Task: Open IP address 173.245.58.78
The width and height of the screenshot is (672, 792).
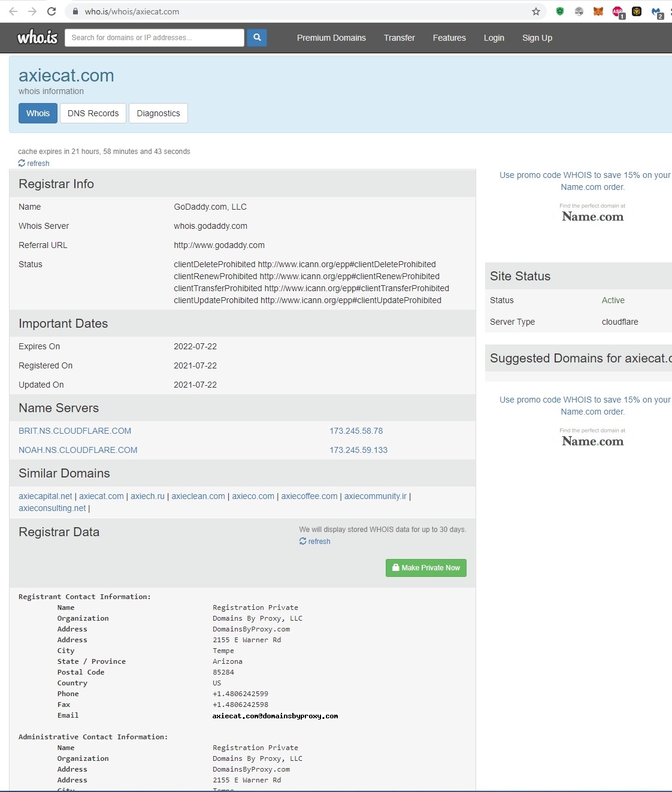Action: pyautogui.click(x=356, y=431)
